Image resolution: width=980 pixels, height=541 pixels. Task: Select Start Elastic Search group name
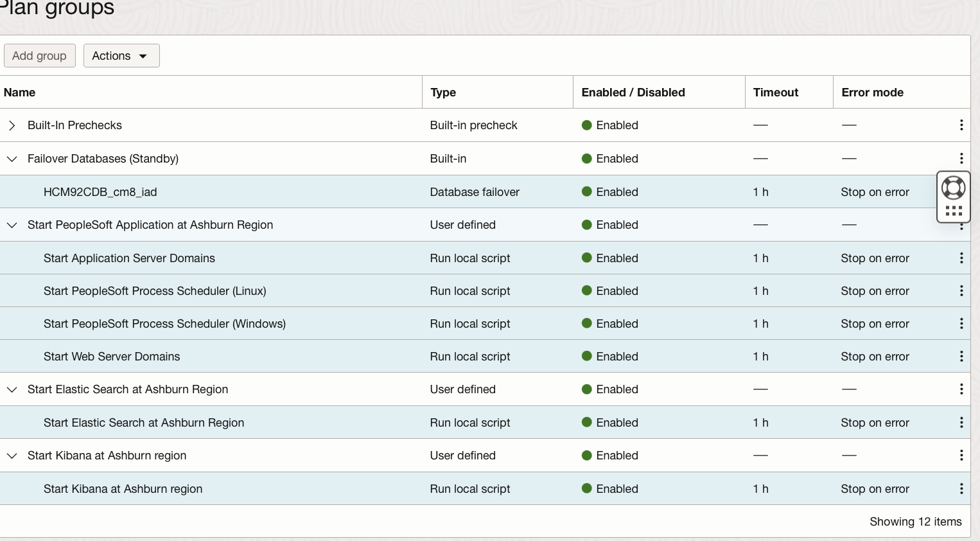[x=128, y=389]
